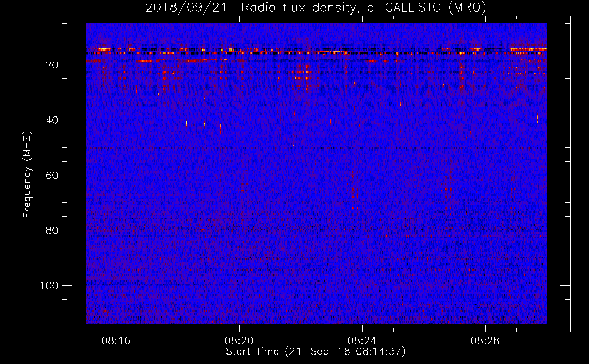The width and height of the screenshot is (589, 364).
Task: Click the 40 MHz frequency tick label
Action: point(52,120)
